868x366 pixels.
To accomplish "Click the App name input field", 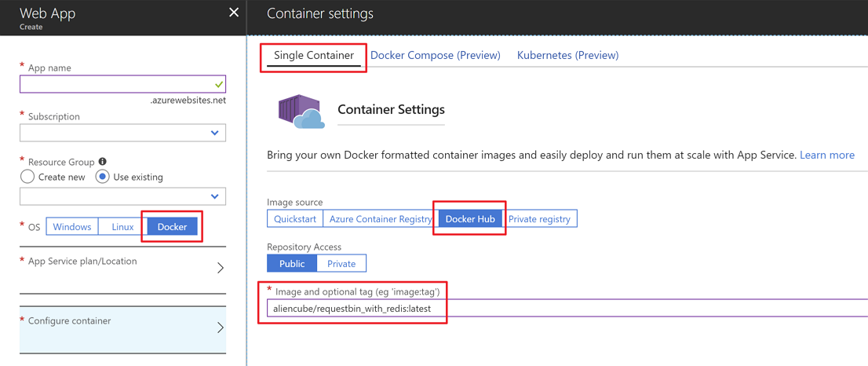I will [x=123, y=84].
